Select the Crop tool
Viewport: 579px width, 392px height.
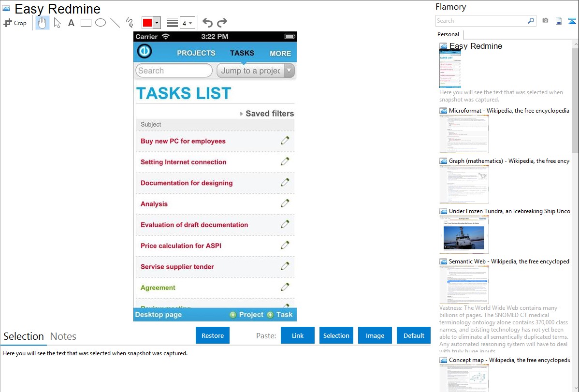15,23
